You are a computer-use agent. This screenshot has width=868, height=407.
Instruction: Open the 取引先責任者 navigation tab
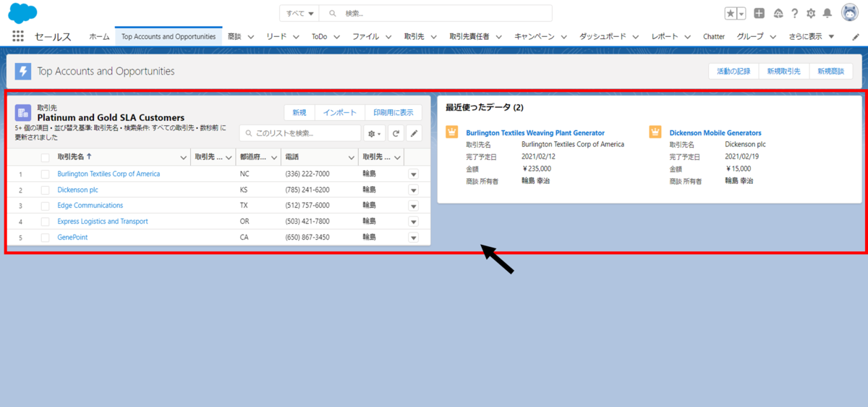[x=469, y=36]
